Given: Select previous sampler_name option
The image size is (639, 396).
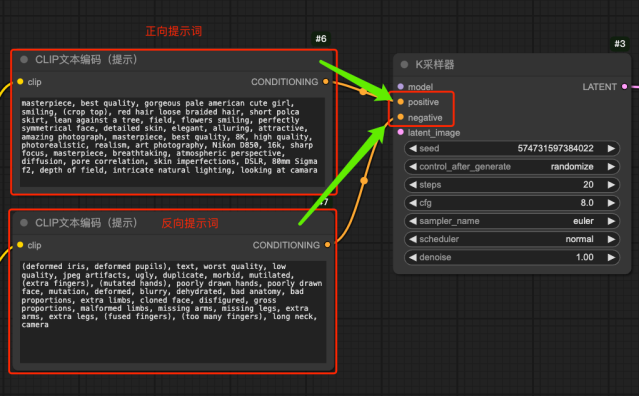Looking at the screenshot, I should (x=413, y=221).
